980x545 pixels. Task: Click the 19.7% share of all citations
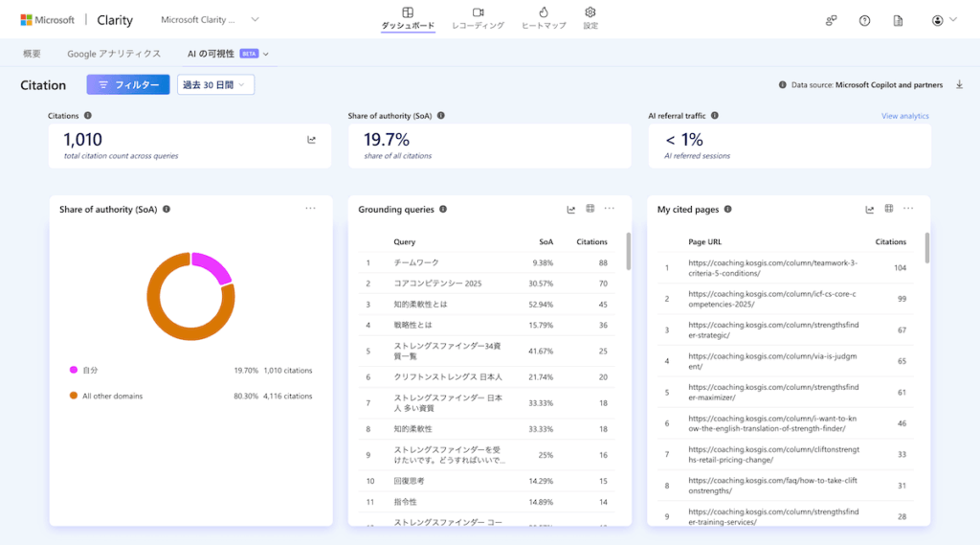click(387, 140)
